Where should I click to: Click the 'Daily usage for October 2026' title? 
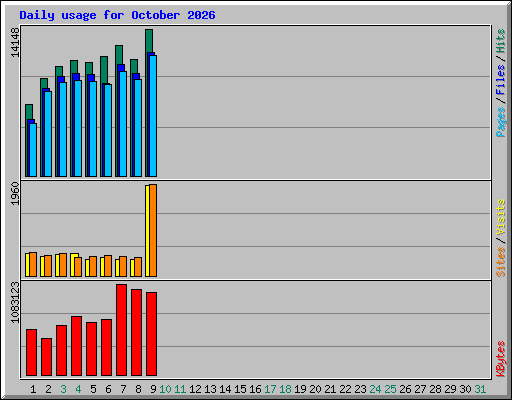coord(117,15)
